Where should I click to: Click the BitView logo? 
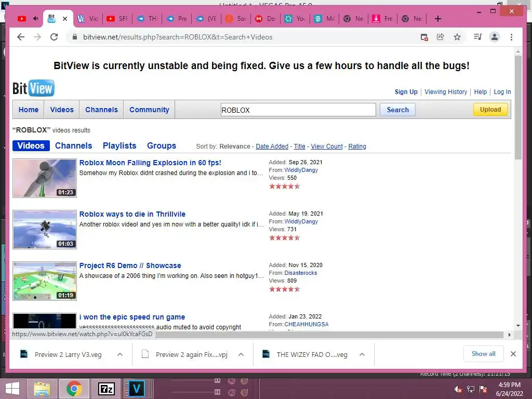click(33, 88)
